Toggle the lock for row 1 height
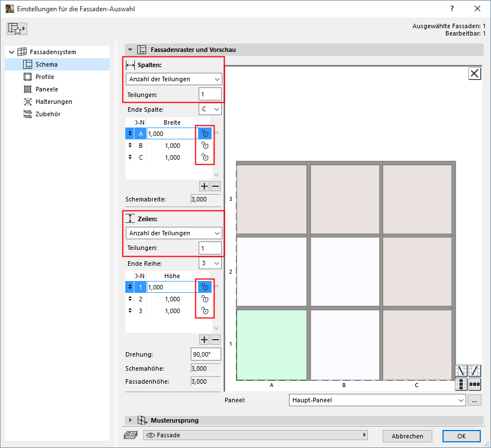The image size is (491, 448). click(205, 287)
